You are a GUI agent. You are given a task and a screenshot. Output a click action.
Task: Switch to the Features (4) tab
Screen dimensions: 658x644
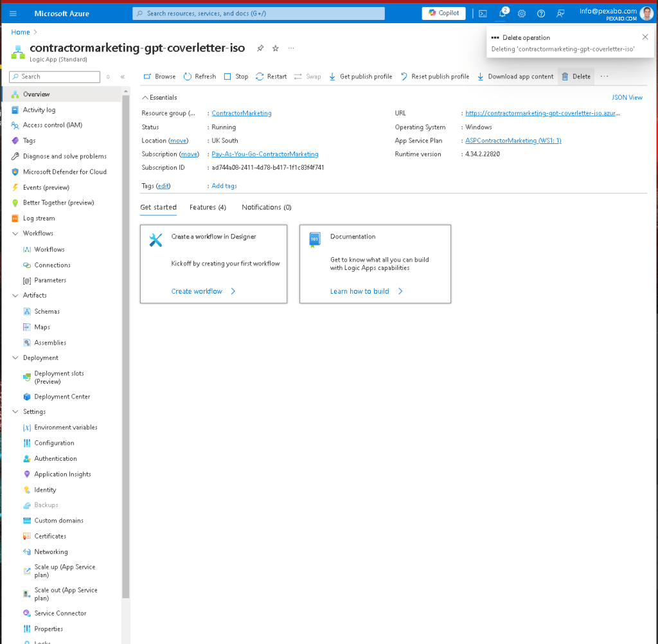(x=208, y=208)
